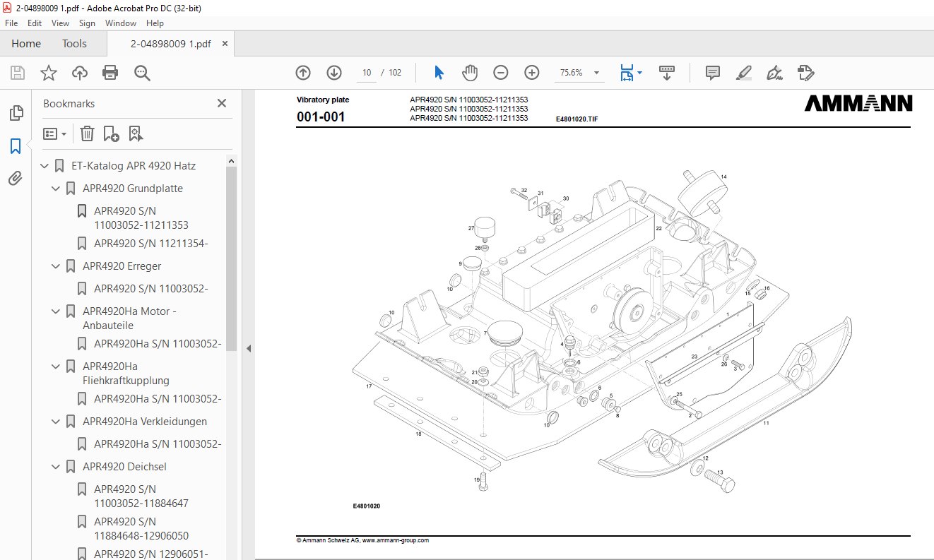Open the fit page options dropdown arrow
The image size is (934, 560).
[639, 73]
